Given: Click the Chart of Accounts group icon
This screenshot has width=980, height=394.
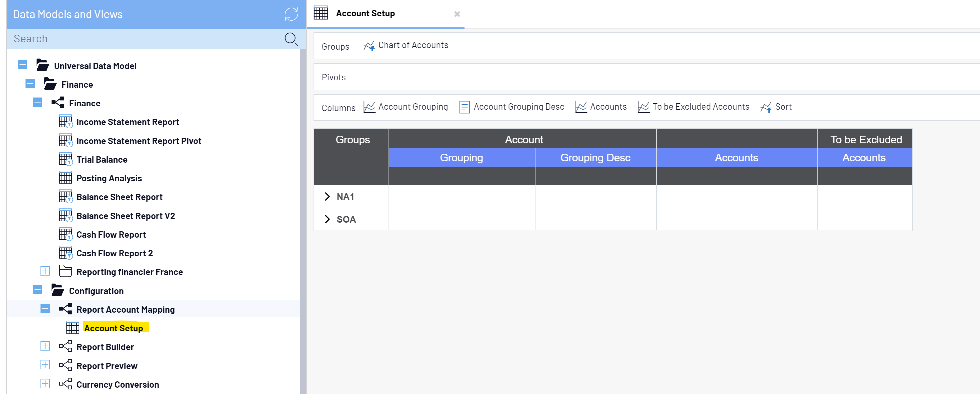Looking at the screenshot, I should click(x=369, y=46).
